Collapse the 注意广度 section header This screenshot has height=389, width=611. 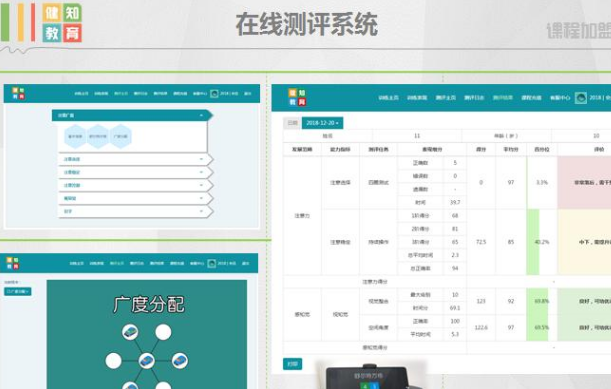coord(131,115)
